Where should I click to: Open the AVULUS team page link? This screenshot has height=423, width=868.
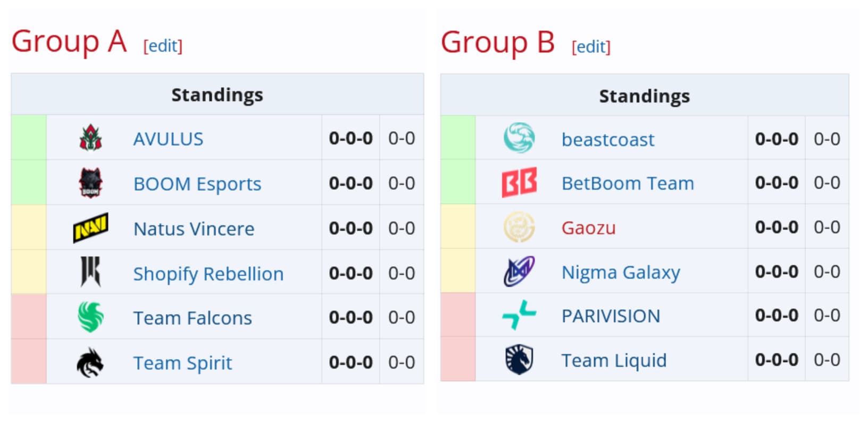167,139
